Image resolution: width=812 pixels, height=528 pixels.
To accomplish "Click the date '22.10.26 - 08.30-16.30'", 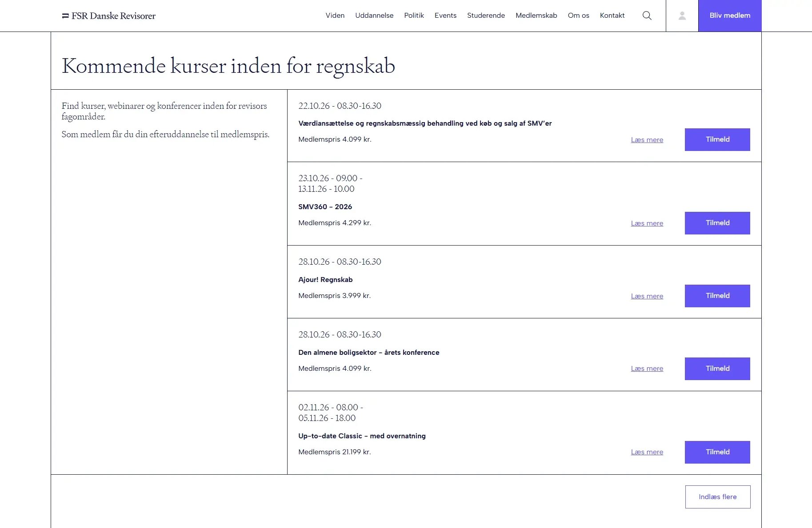I will 340,106.
